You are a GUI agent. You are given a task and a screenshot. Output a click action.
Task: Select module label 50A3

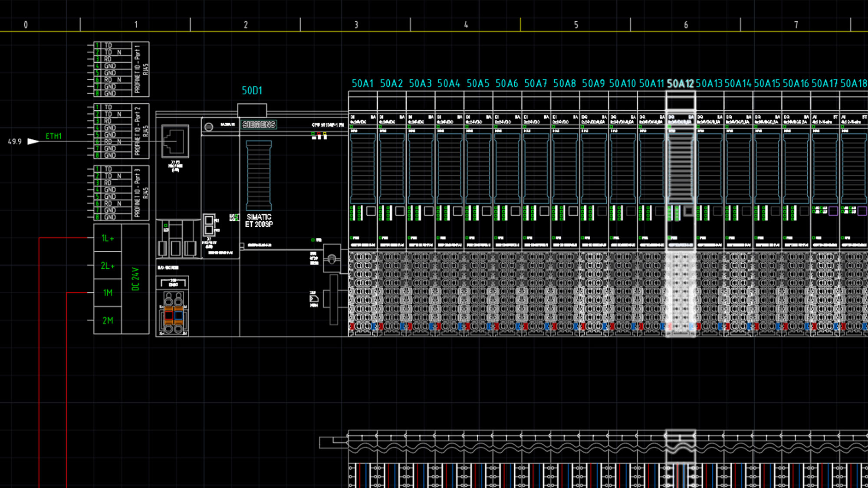point(420,83)
